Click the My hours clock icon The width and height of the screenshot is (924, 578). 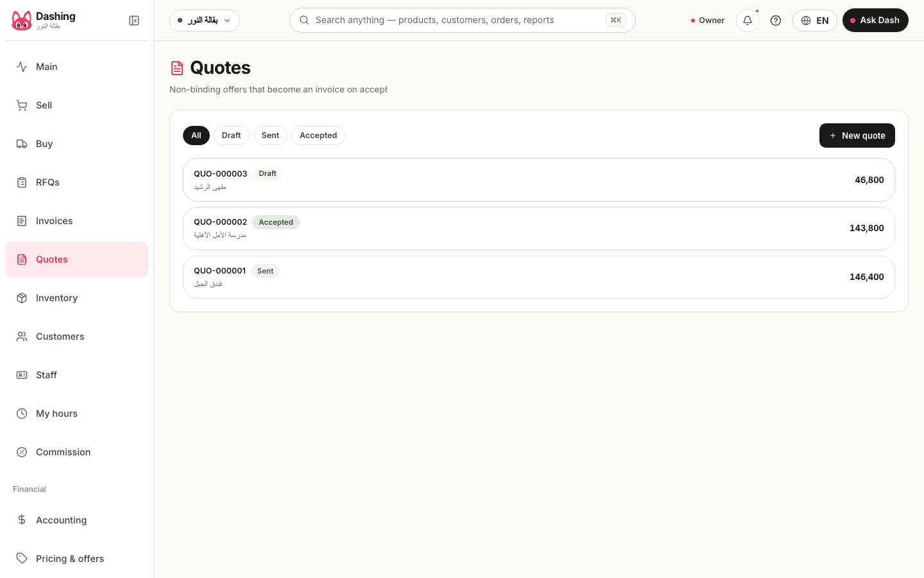pyautogui.click(x=22, y=414)
